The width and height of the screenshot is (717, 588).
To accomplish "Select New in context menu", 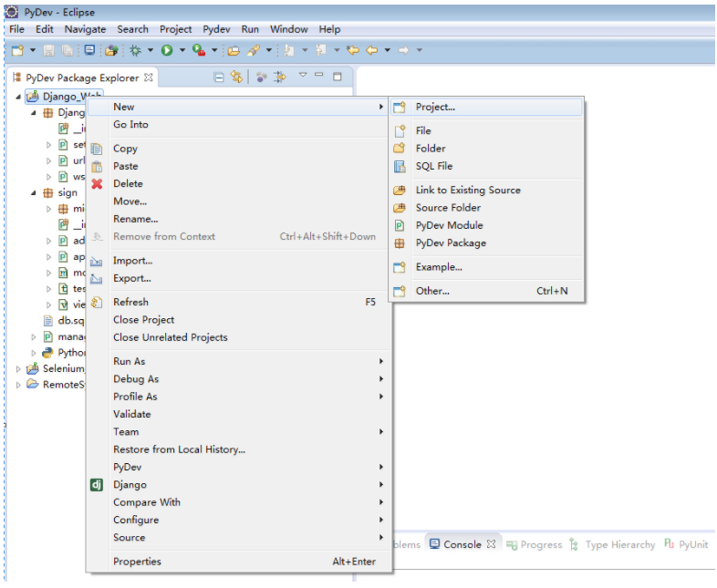I will (238, 107).
